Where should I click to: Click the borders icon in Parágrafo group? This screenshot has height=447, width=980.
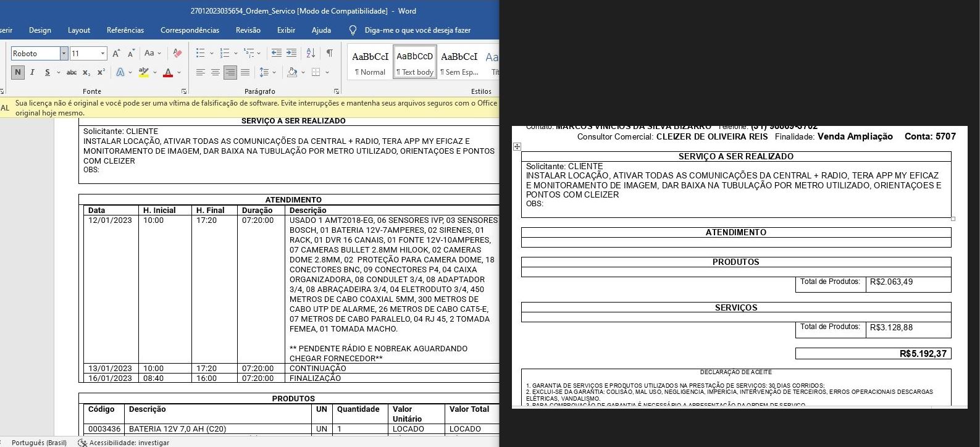click(x=316, y=72)
